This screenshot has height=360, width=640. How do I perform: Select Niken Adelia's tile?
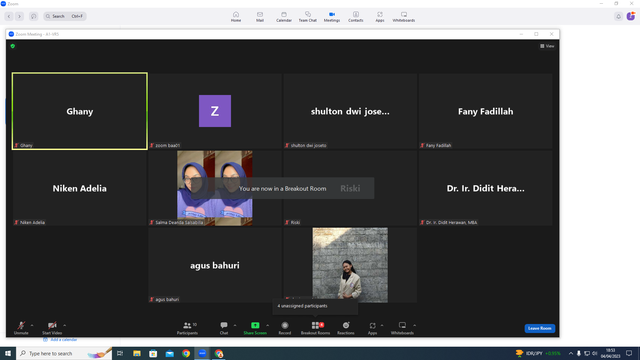(80, 188)
